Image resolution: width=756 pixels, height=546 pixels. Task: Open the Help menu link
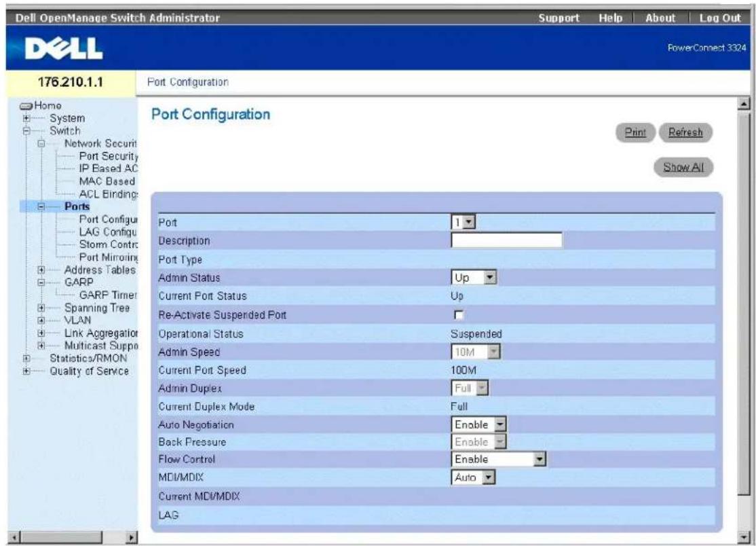pos(610,18)
